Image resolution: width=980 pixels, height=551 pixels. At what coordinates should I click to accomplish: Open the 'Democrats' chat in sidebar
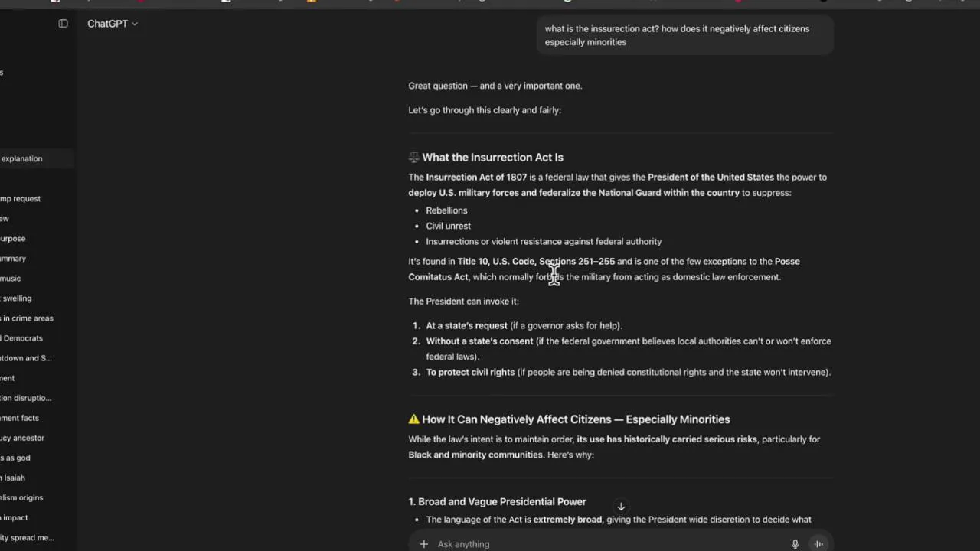[x=36, y=337]
